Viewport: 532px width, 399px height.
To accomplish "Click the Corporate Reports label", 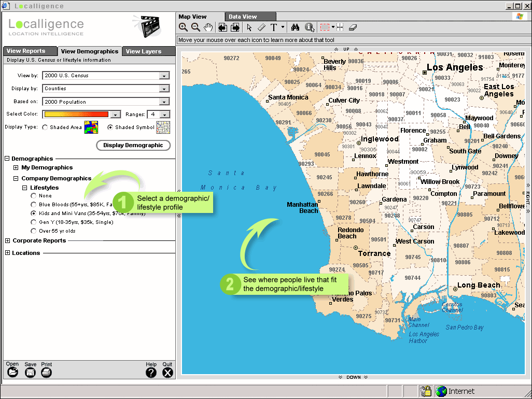I will pyautogui.click(x=39, y=240).
